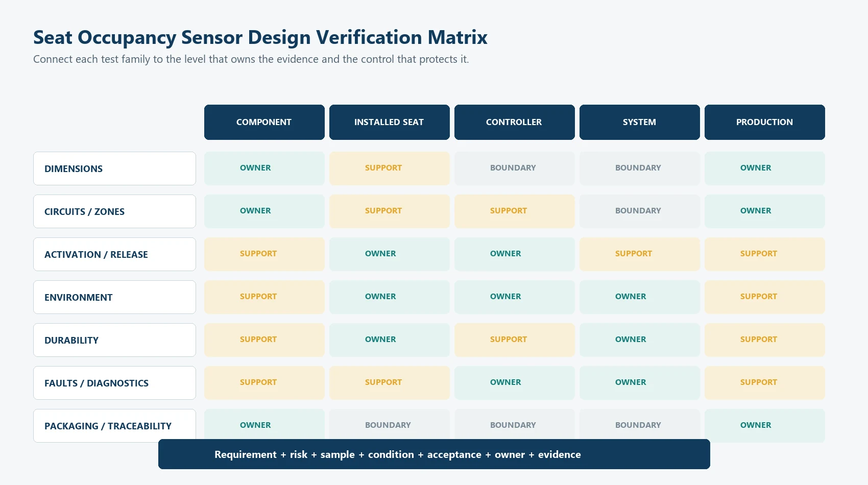Click OWNER cell for Packaging / Traceability under Component
Screen dimensions: 868x485
[x=264, y=424]
